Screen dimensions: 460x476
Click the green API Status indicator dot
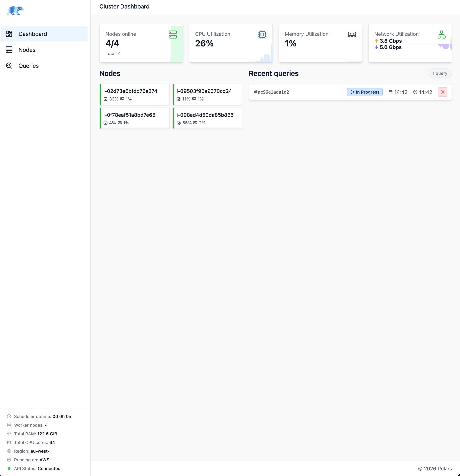[9, 468]
